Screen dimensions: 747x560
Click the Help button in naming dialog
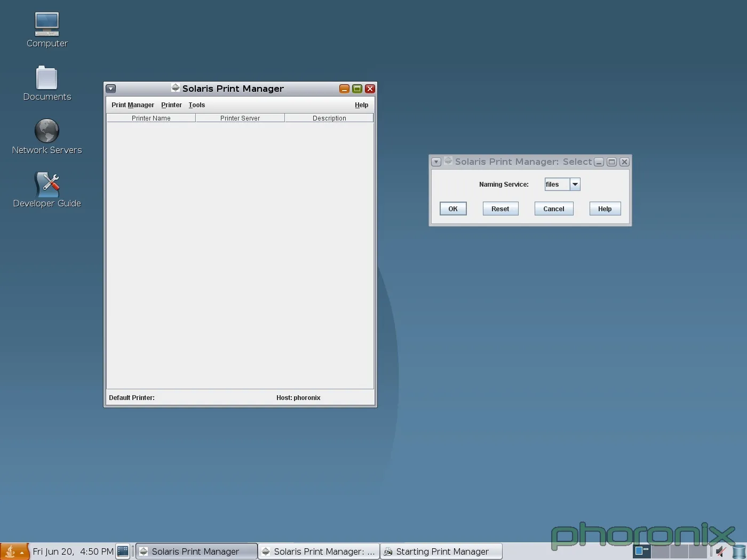[x=605, y=209]
